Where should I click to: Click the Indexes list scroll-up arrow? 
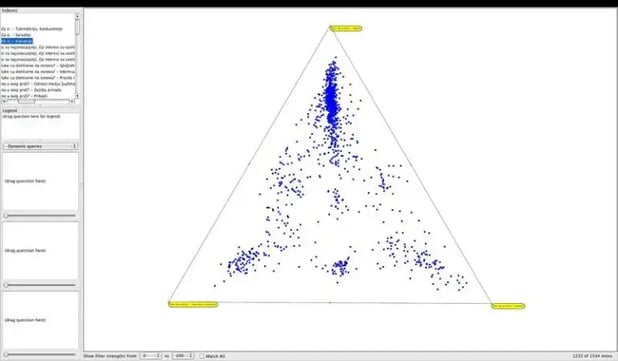tap(77, 16)
